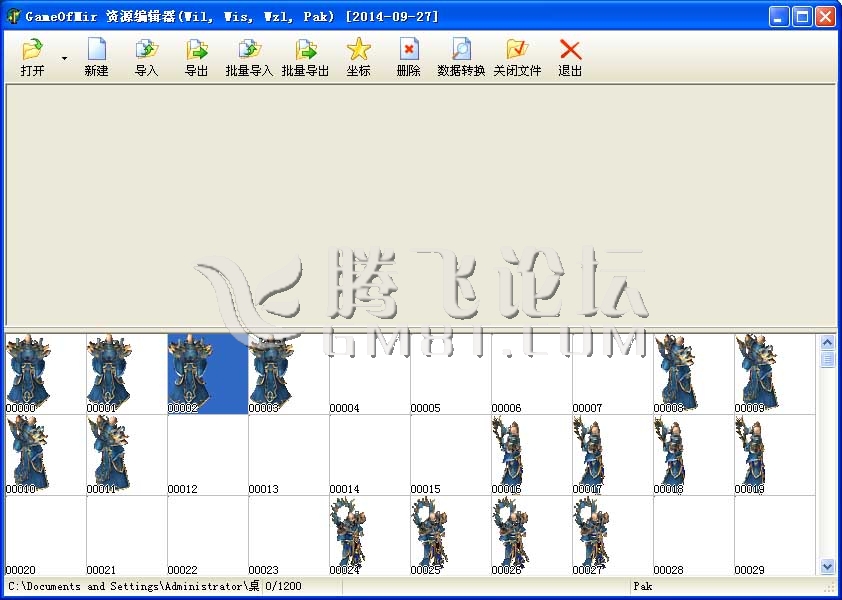Click the 导出 export icon
This screenshot has width=842, height=600.
tap(197, 57)
